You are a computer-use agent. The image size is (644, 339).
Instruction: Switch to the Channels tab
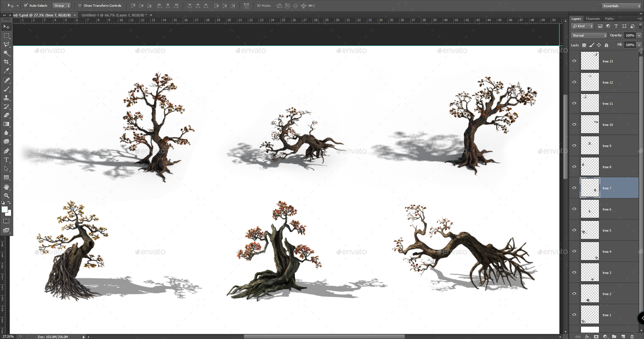point(593,18)
